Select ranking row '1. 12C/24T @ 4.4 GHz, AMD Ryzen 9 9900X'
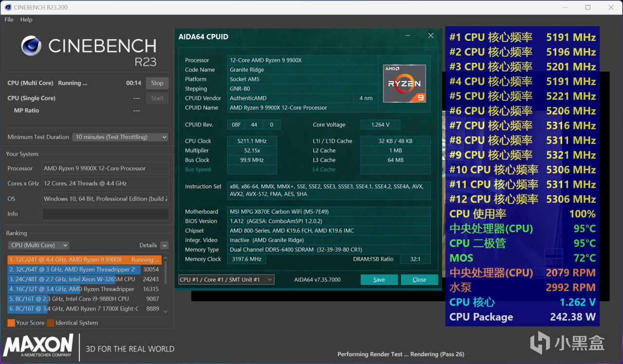This screenshot has width=623, height=364. tap(85, 260)
